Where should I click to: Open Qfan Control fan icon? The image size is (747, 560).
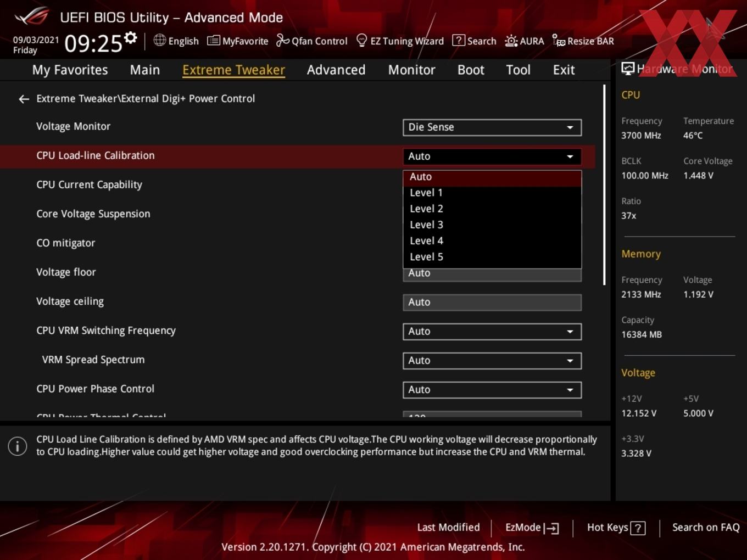[282, 41]
